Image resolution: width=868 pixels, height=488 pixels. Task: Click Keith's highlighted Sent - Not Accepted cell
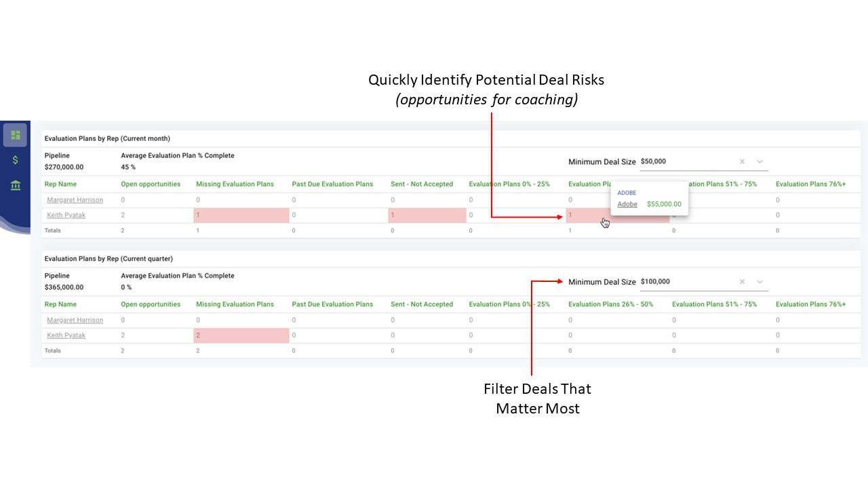tap(427, 216)
